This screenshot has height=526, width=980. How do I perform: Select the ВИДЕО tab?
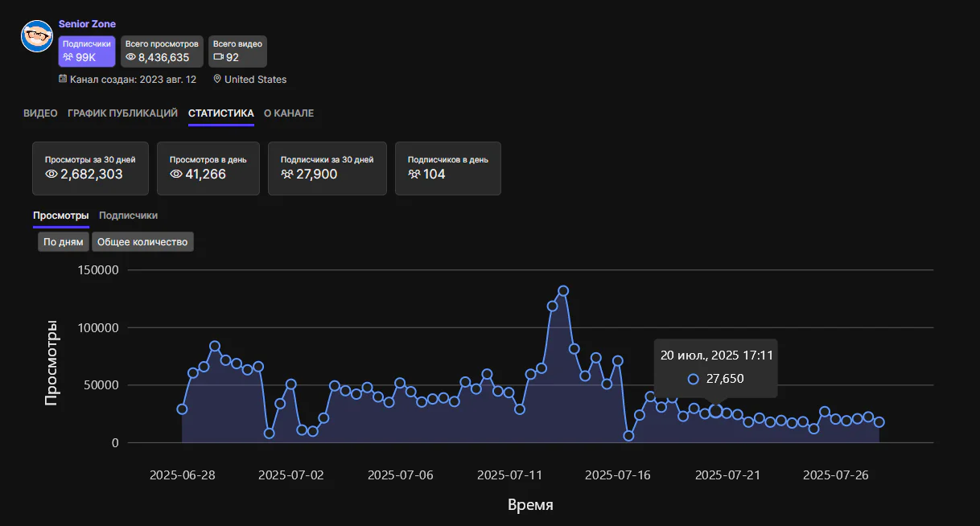point(39,113)
